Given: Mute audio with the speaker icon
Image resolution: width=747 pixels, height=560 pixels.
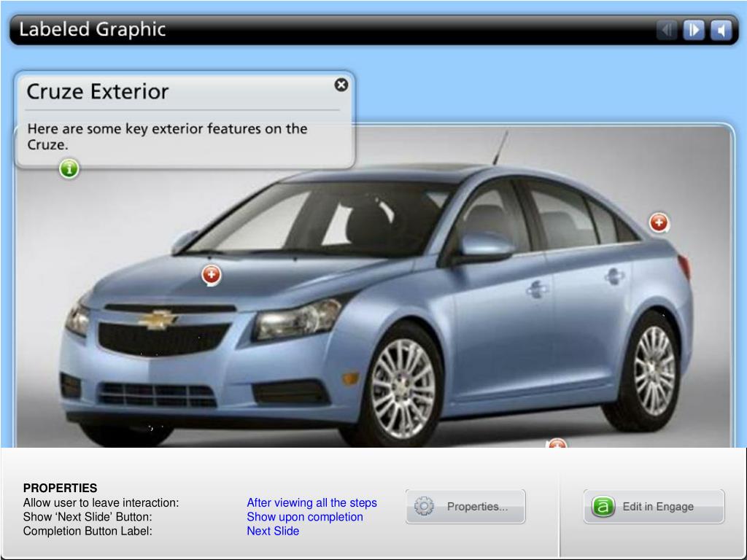Looking at the screenshot, I should coord(721,31).
